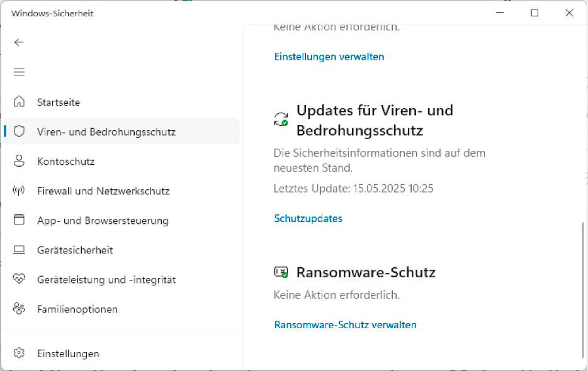
Task: Open the hamburger navigation menu
Action: 19,72
